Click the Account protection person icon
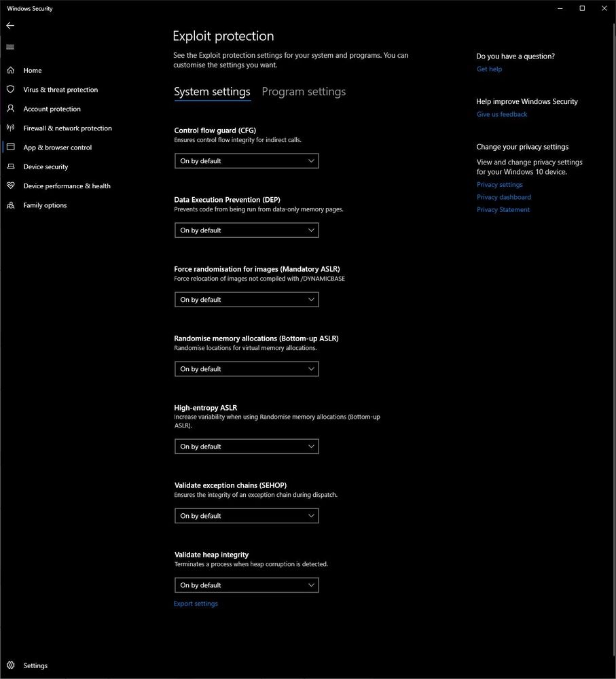 click(x=11, y=109)
